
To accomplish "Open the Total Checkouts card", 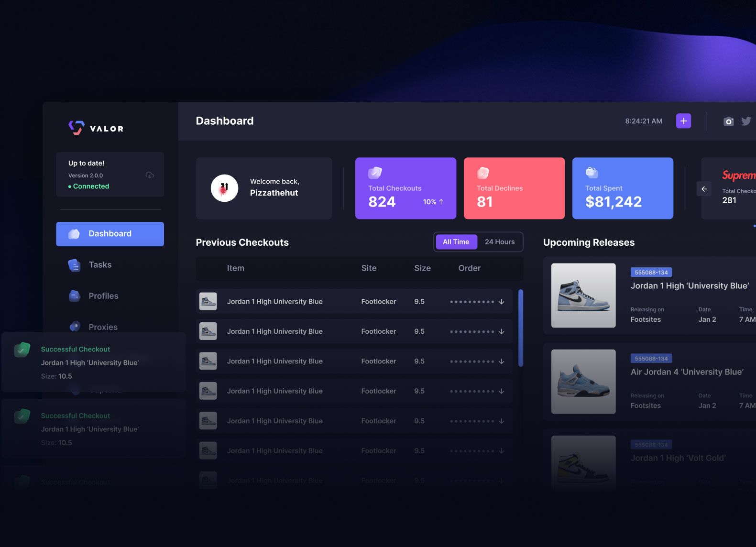I will [x=405, y=188].
